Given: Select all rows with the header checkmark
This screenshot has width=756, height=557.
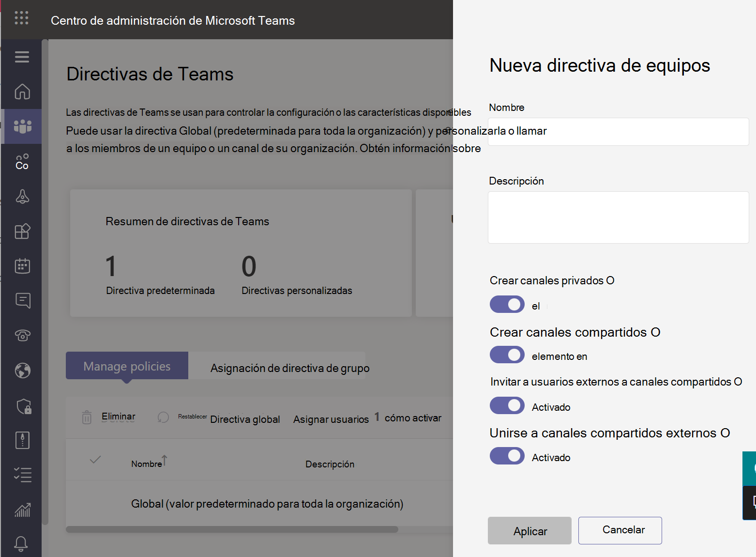Looking at the screenshot, I should [95, 459].
